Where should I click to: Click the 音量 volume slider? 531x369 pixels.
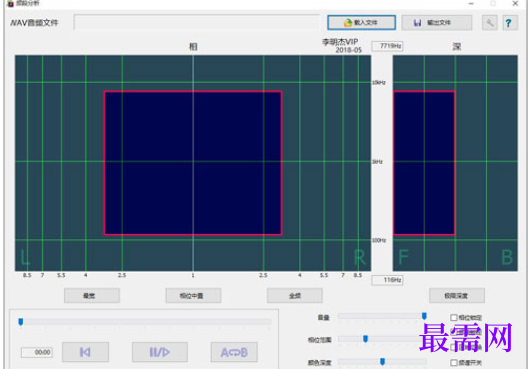pyautogui.click(x=382, y=316)
